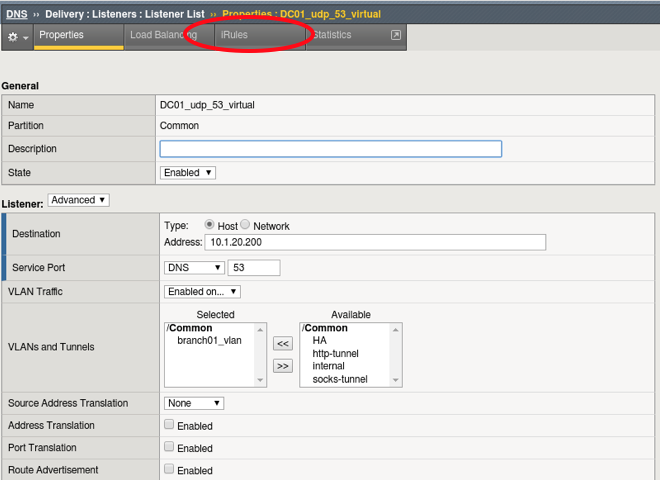Click the port number field showing 53
Screen dimensions: 660x480
254,268
